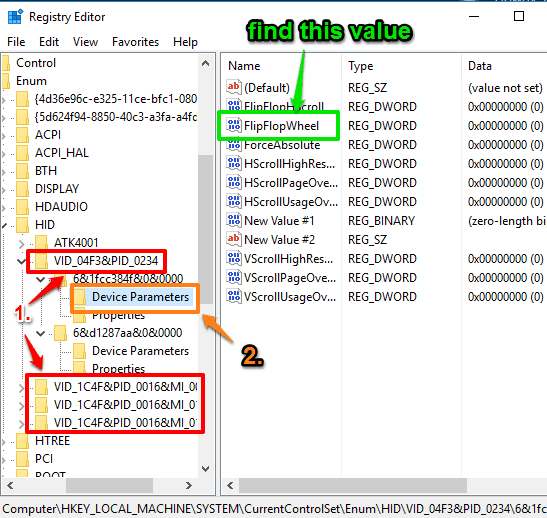Click the tree pane scroll down arrow

(x=205, y=468)
